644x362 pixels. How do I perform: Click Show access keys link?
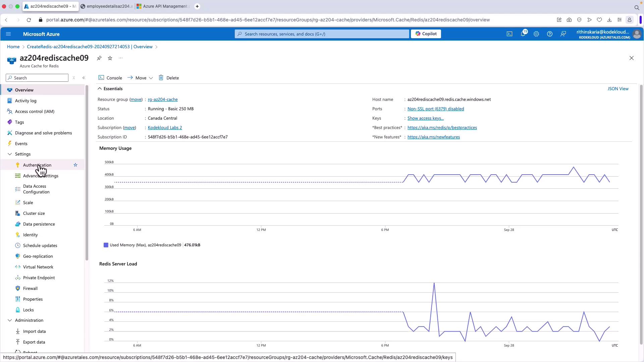point(425,118)
